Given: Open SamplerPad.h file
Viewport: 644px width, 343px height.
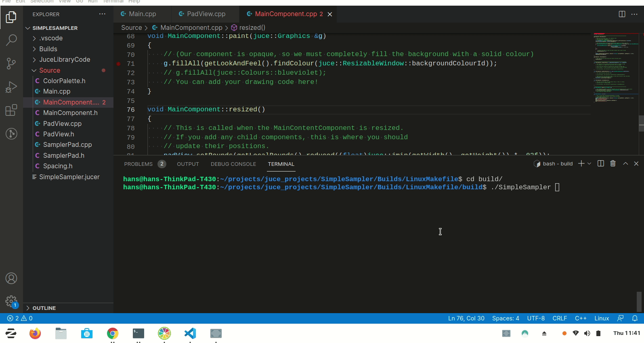Looking at the screenshot, I should 64,155.
